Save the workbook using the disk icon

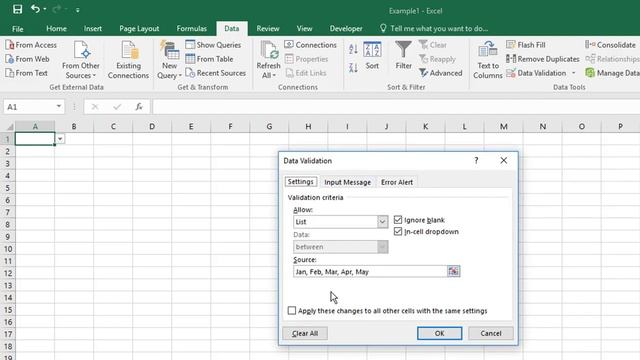[x=17, y=9]
